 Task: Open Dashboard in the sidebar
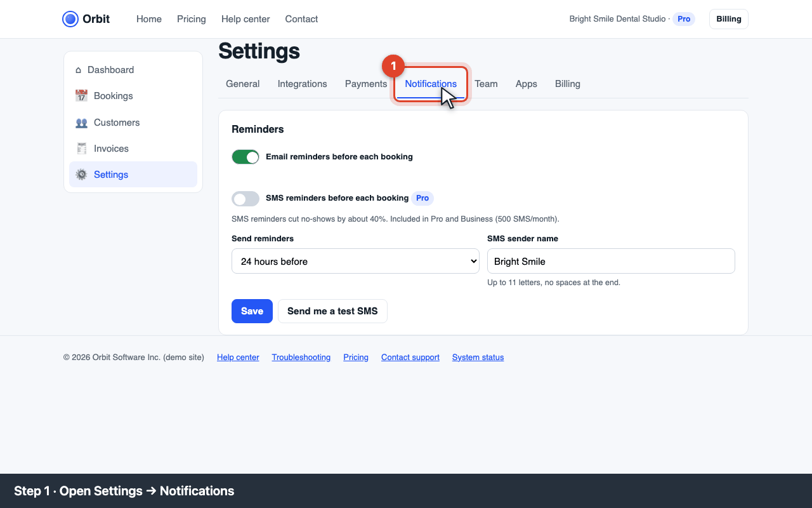point(133,70)
